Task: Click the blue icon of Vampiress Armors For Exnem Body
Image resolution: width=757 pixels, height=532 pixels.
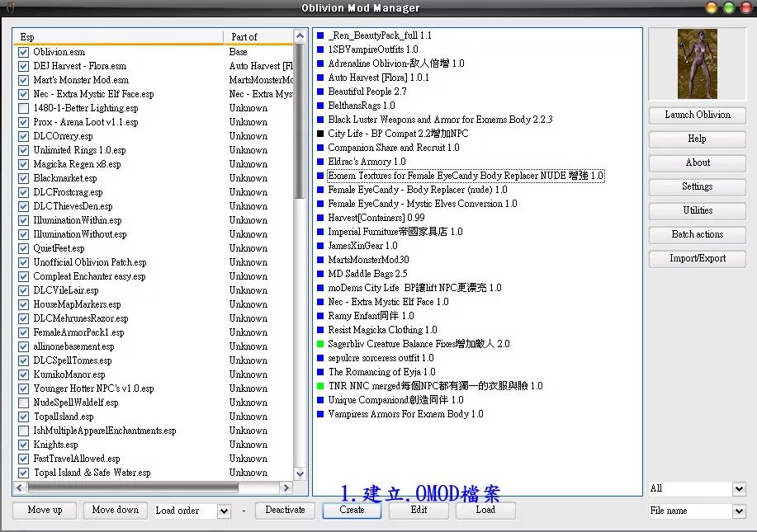Action: [320, 414]
